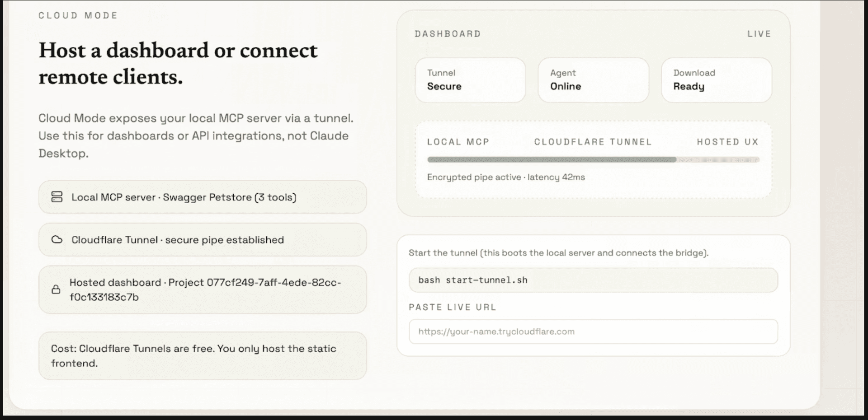Click the Cloud Mode section label
868x420 pixels.
pyautogui.click(x=78, y=15)
